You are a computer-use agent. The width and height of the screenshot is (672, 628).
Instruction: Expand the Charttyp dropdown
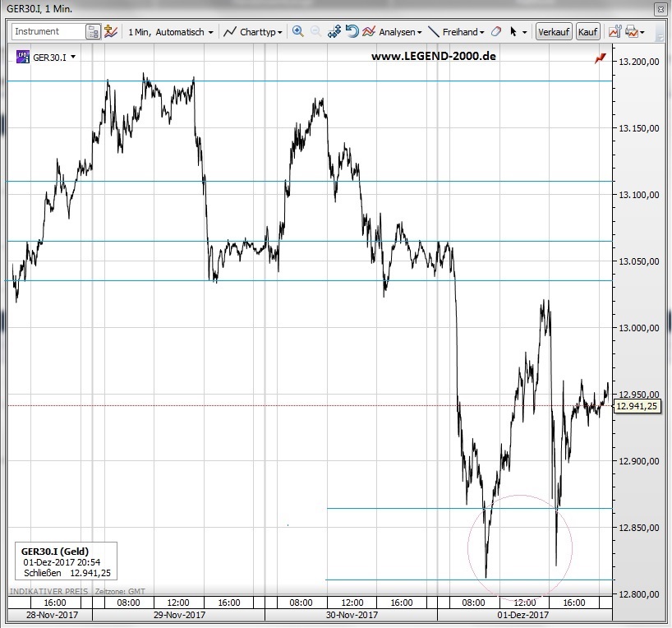pyautogui.click(x=254, y=32)
